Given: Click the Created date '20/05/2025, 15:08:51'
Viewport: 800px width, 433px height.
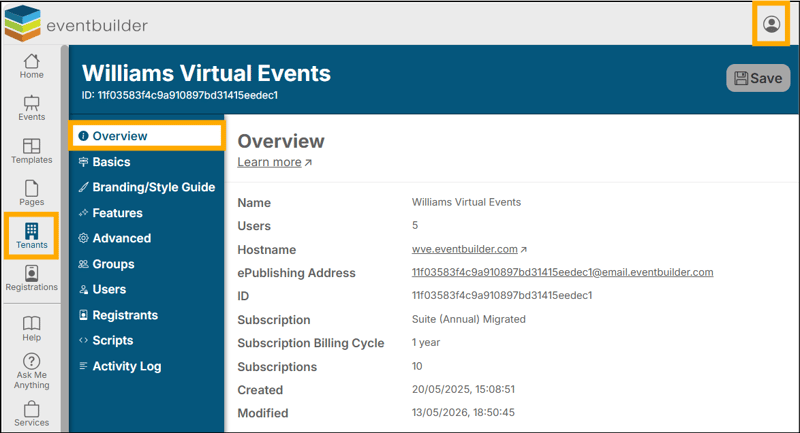Looking at the screenshot, I should (x=463, y=389).
